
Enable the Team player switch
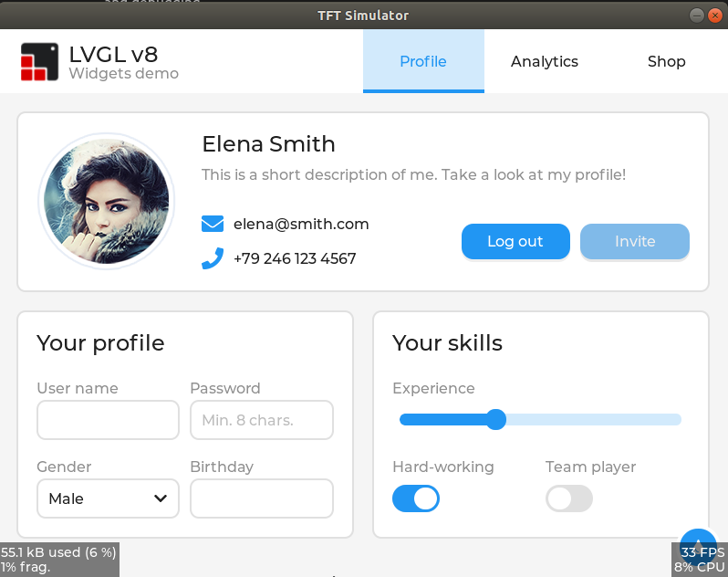pos(568,498)
